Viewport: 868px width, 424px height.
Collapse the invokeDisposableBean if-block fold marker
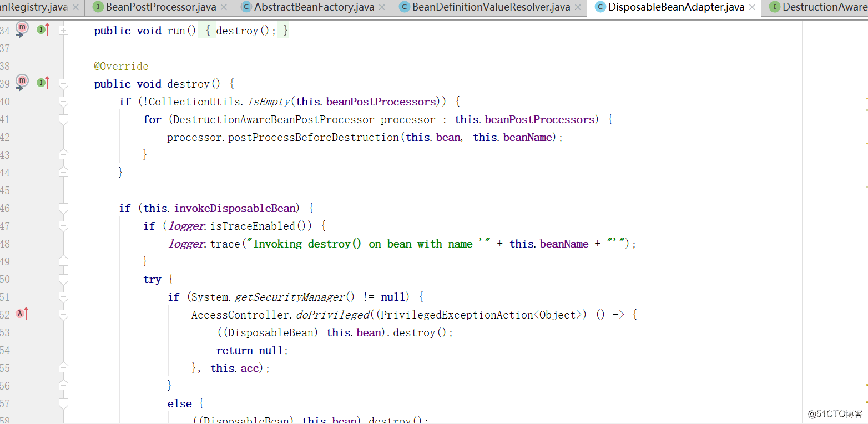point(64,208)
